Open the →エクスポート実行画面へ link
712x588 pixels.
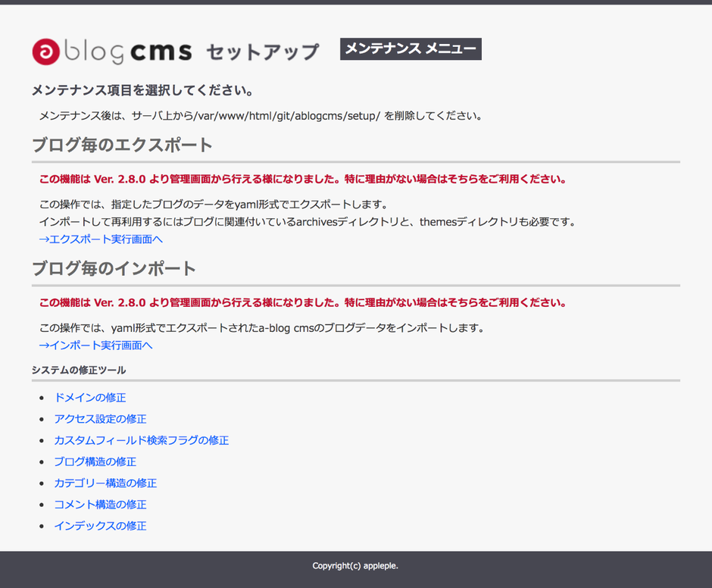(x=101, y=239)
